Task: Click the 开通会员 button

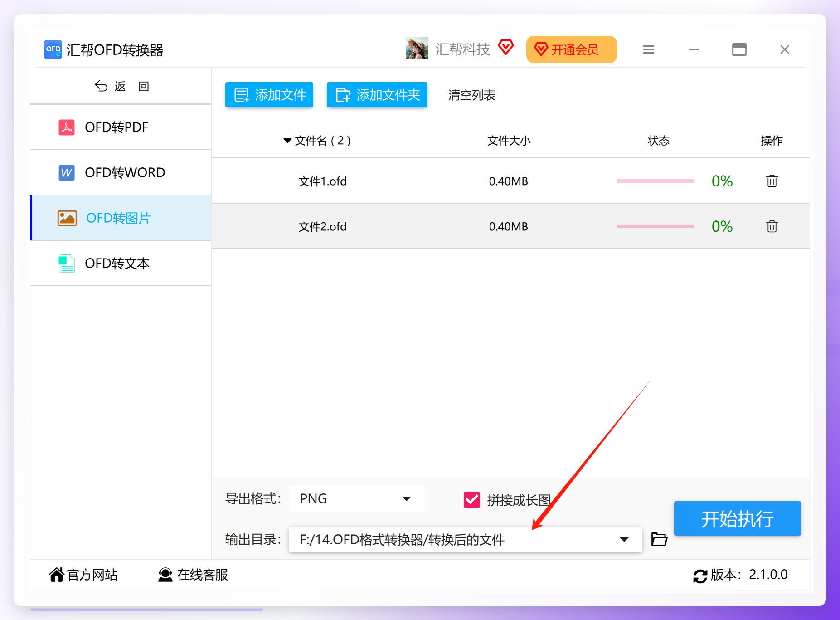Action: (572, 49)
